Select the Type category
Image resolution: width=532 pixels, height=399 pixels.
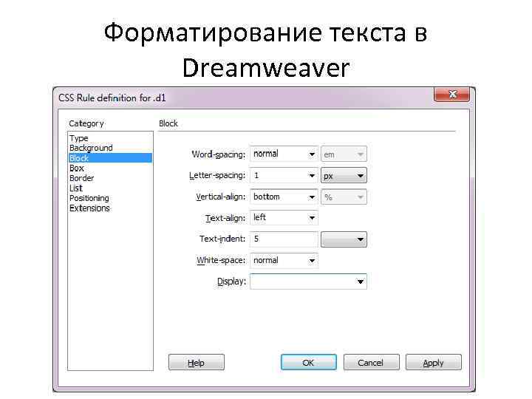(79, 138)
